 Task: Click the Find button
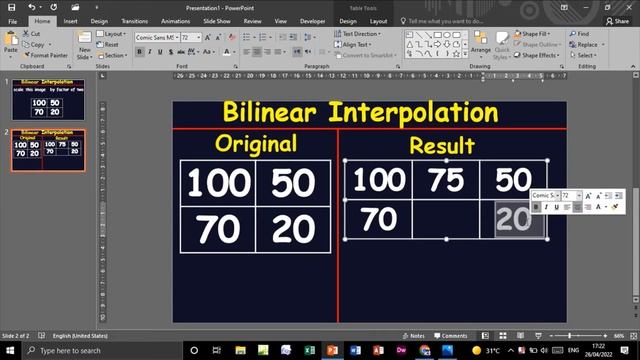pos(580,33)
